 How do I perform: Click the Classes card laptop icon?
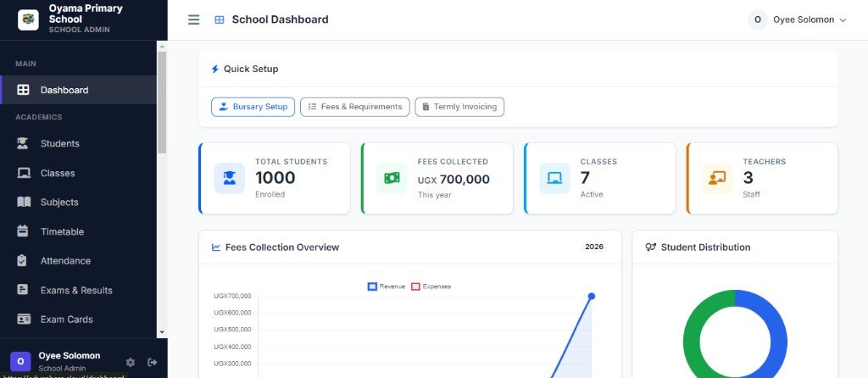click(x=554, y=178)
